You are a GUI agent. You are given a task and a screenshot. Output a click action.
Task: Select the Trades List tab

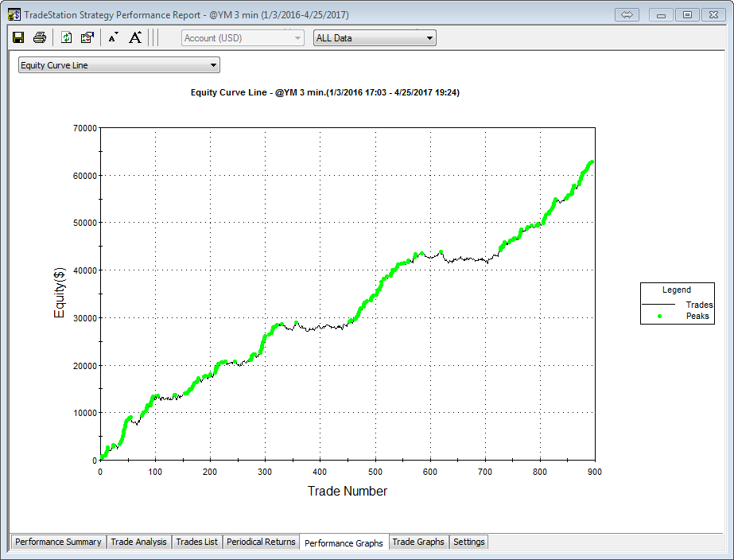tap(196, 542)
